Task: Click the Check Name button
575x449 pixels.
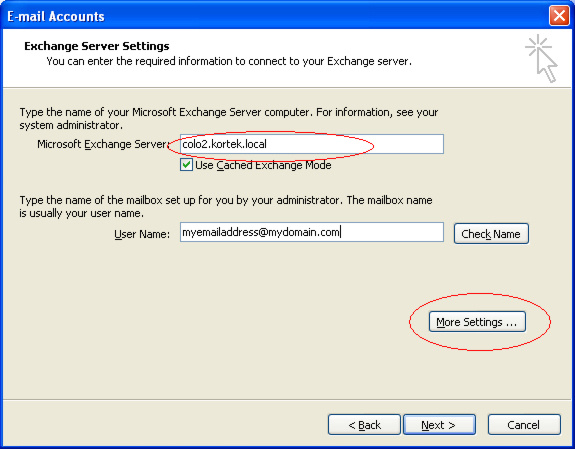Action: 491,234
